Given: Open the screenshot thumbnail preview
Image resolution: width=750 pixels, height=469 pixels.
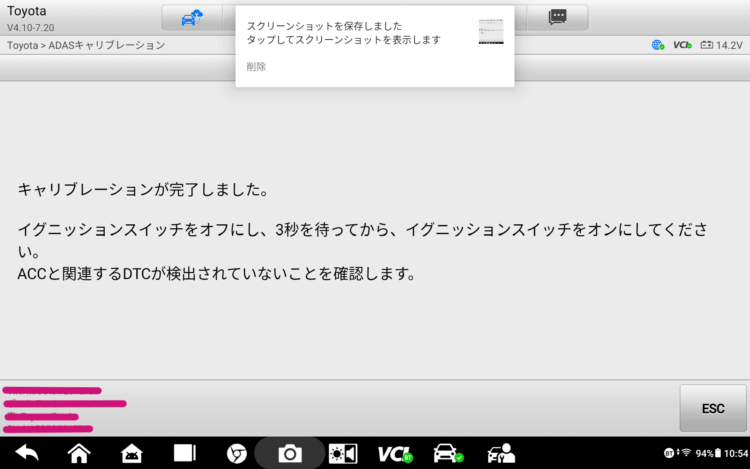Looking at the screenshot, I should pyautogui.click(x=491, y=31).
